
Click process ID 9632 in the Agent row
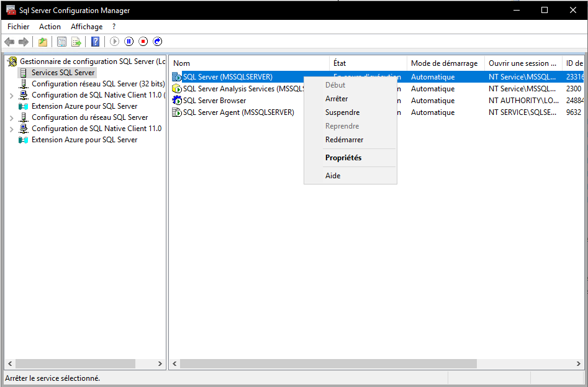(x=573, y=112)
